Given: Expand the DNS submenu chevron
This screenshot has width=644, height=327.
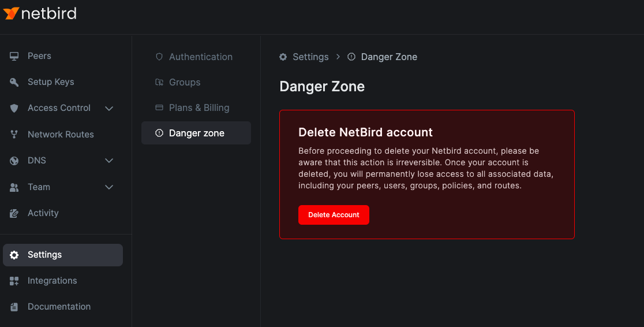Looking at the screenshot, I should click(x=109, y=161).
